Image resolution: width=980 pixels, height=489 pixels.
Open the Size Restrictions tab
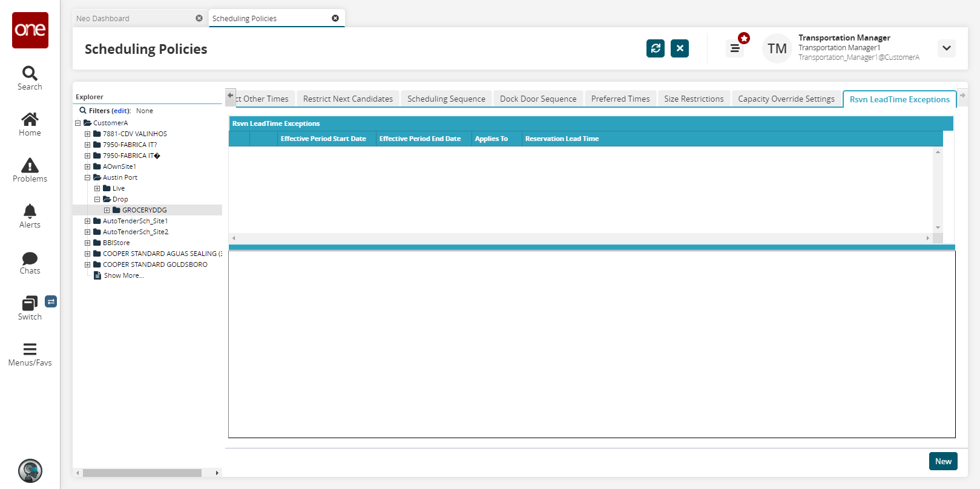pos(694,99)
